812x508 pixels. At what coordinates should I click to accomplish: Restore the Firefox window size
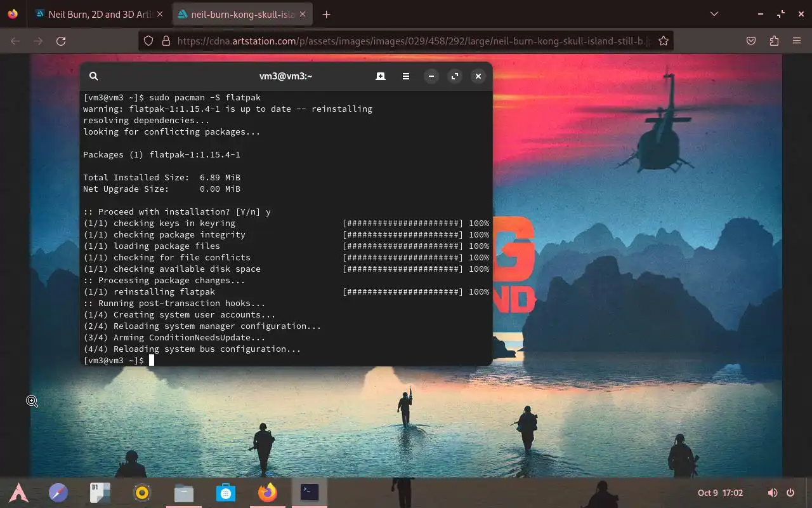coord(780,14)
